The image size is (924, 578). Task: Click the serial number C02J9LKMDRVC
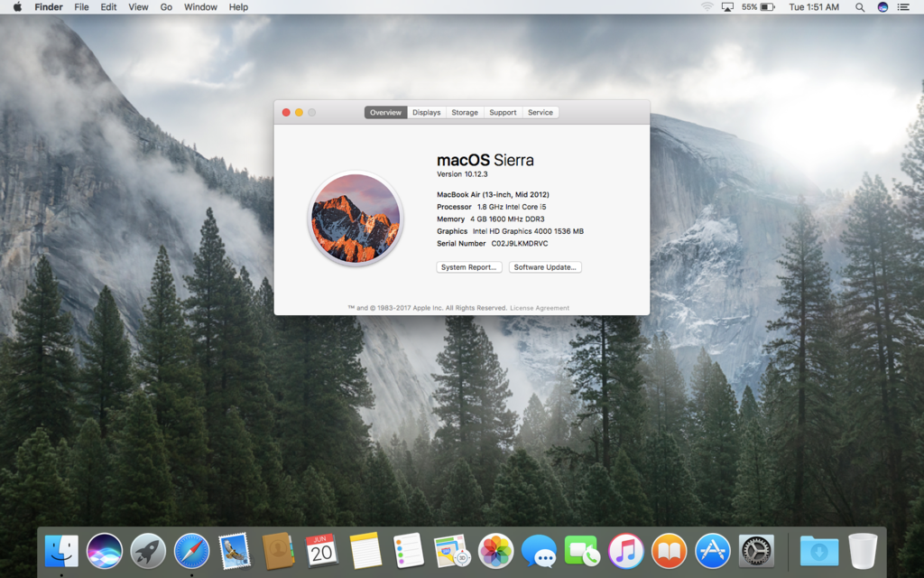click(520, 244)
